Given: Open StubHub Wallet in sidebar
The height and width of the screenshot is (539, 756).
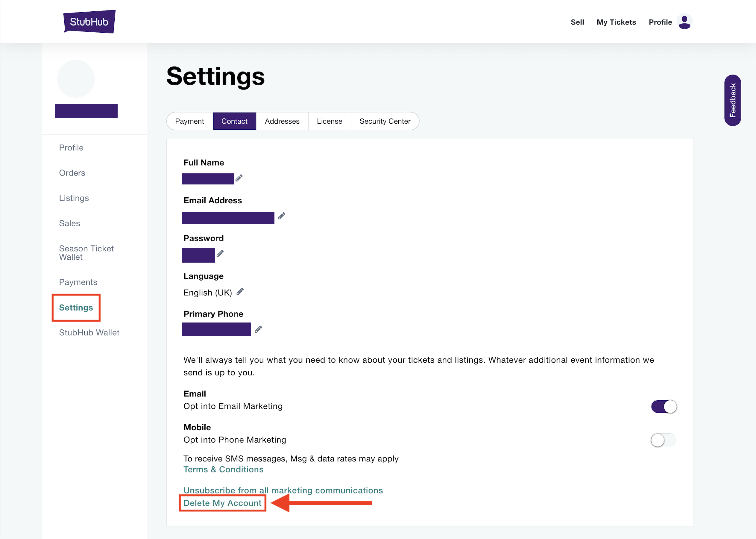Looking at the screenshot, I should (89, 333).
